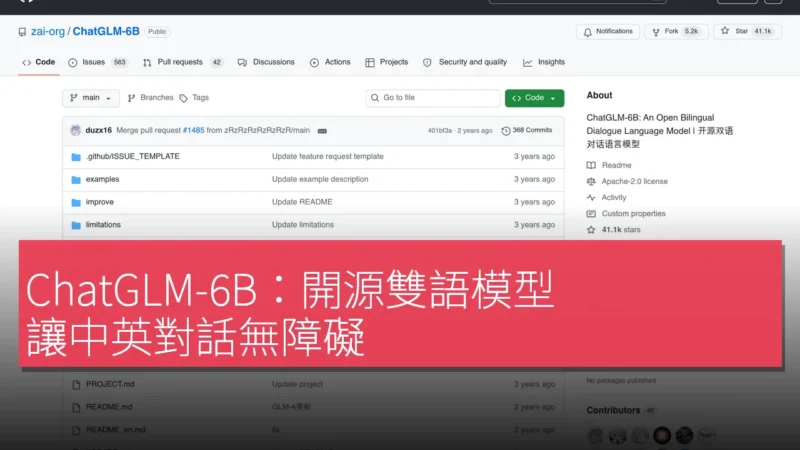This screenshot has height=450, width=800.
Task: Click the Insights graph icon
Action: (x=528, y=63)
